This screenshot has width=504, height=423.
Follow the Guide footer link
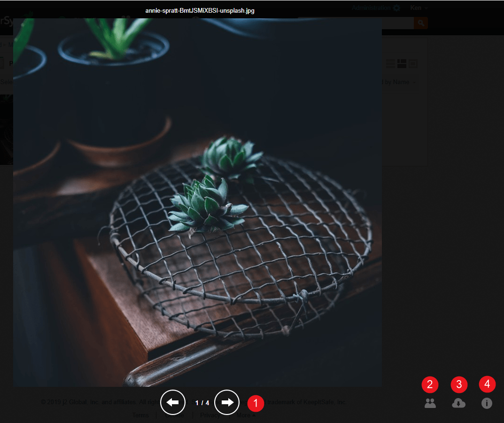(x=174, y=415)
